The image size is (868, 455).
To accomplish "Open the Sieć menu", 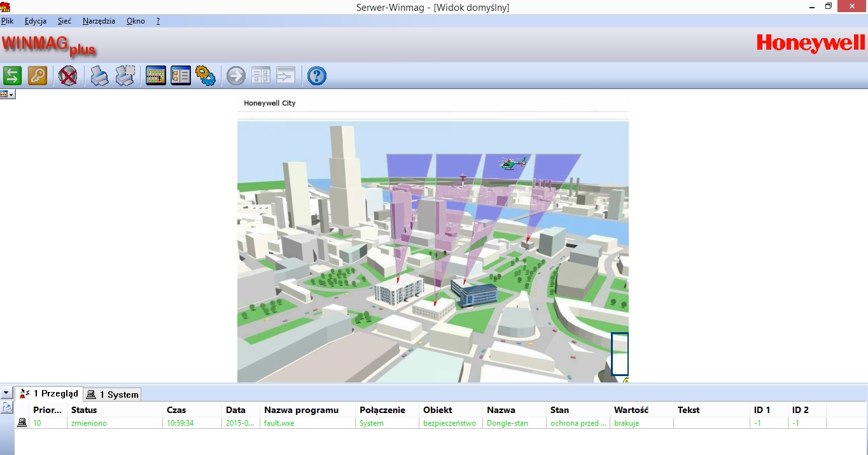I will coord(64,21).
